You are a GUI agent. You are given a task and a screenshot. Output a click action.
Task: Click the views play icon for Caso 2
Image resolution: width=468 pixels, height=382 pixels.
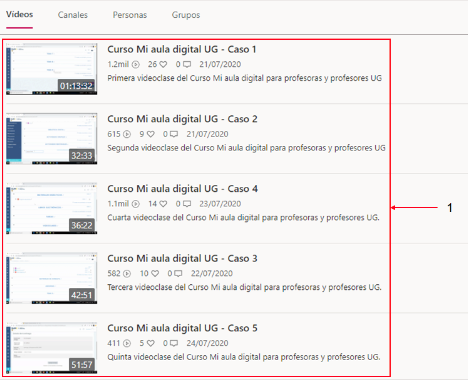coord(127,134)
